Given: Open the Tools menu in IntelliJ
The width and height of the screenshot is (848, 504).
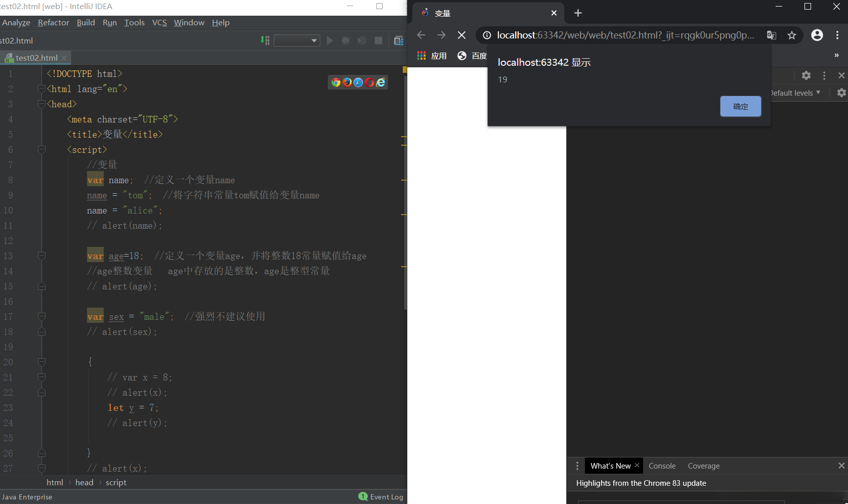Looking at the screenshot, I should pos(134,22).
